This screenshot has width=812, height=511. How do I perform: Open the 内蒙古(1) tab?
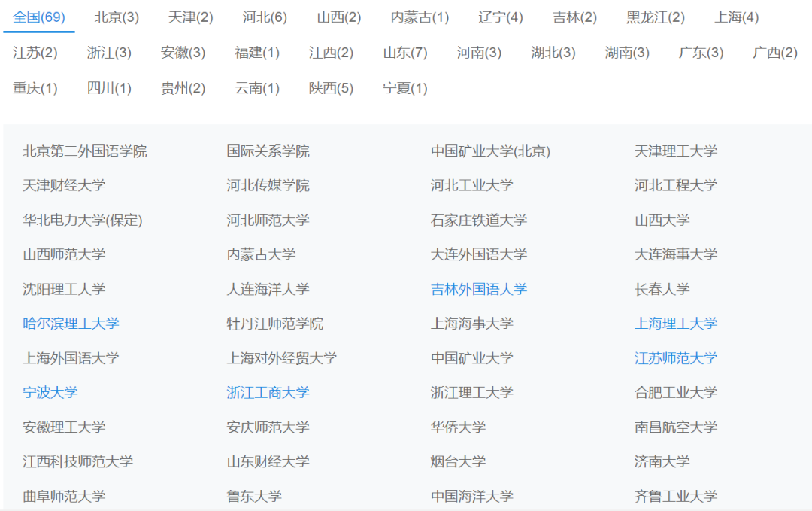[x=420, y=17]
